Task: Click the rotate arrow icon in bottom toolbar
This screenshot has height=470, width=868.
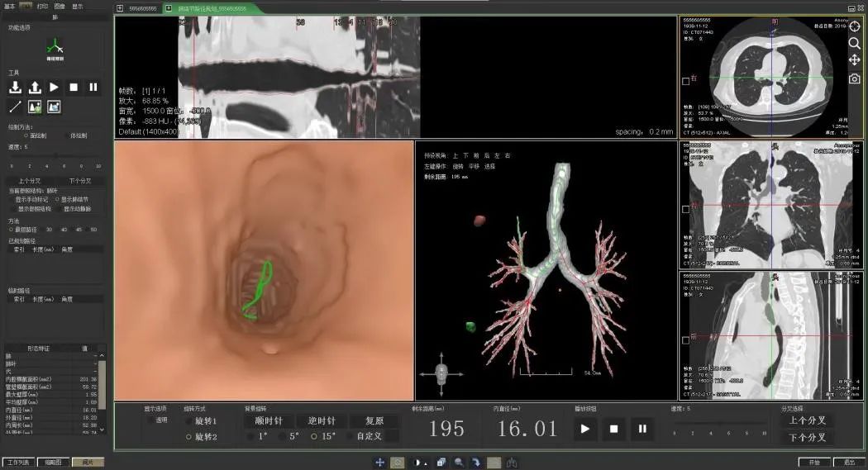Action: click(x=476, y=463)
